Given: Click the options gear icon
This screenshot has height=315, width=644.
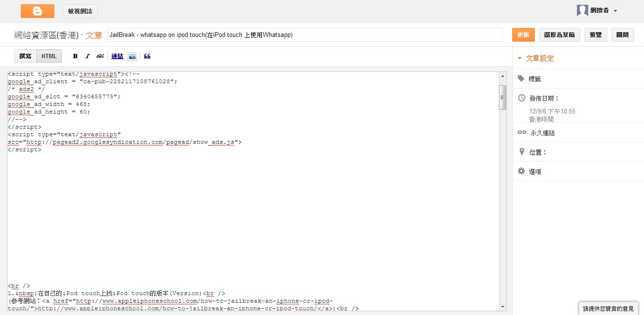Looking at the screenshot, I should tap(522, 171).
